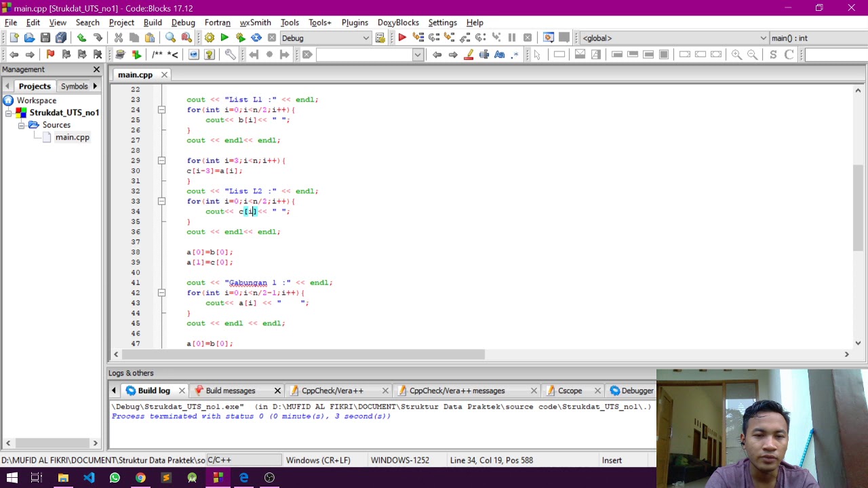Open Chrome from the Windows taskbar
Image resolution: width=868 pixels, height=488 pixels.
click(x=140, y=478)
